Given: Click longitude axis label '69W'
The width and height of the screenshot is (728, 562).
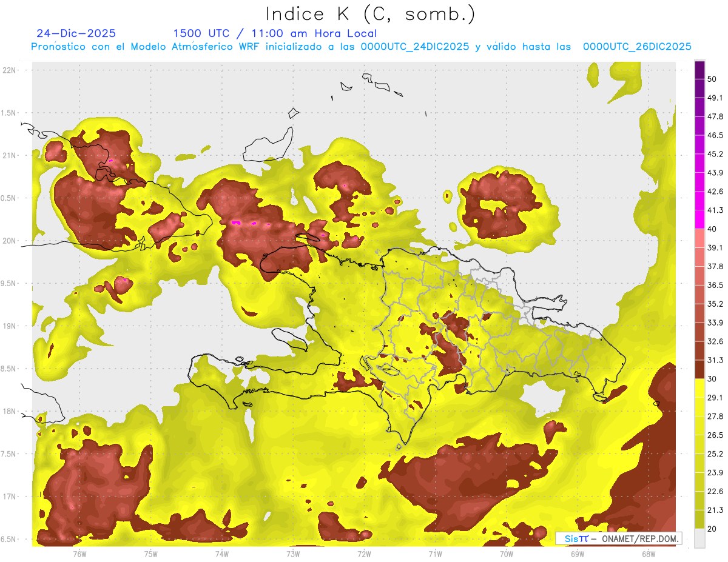Looking at the screenshot, I should click(577, 554).
